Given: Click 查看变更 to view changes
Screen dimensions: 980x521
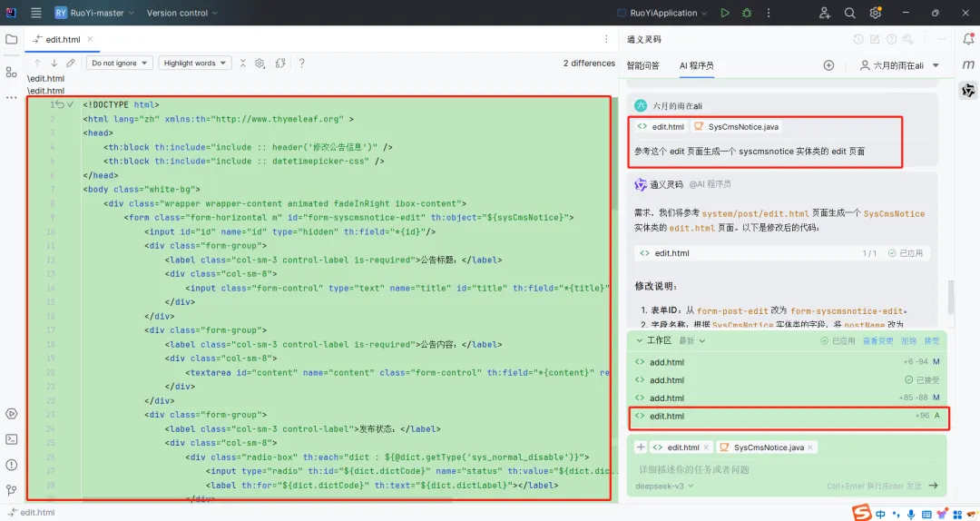Looking at the screenshot, I should 878,341.
